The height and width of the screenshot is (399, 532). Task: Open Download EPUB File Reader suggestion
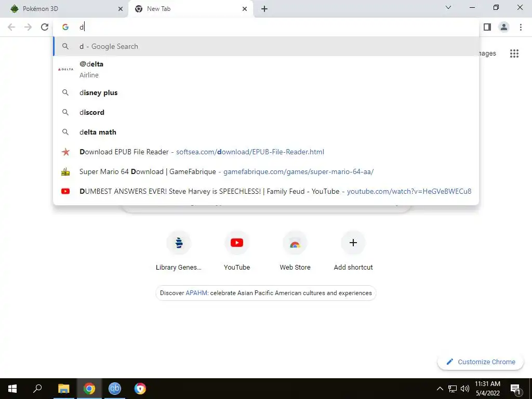(x=267, y=152)
